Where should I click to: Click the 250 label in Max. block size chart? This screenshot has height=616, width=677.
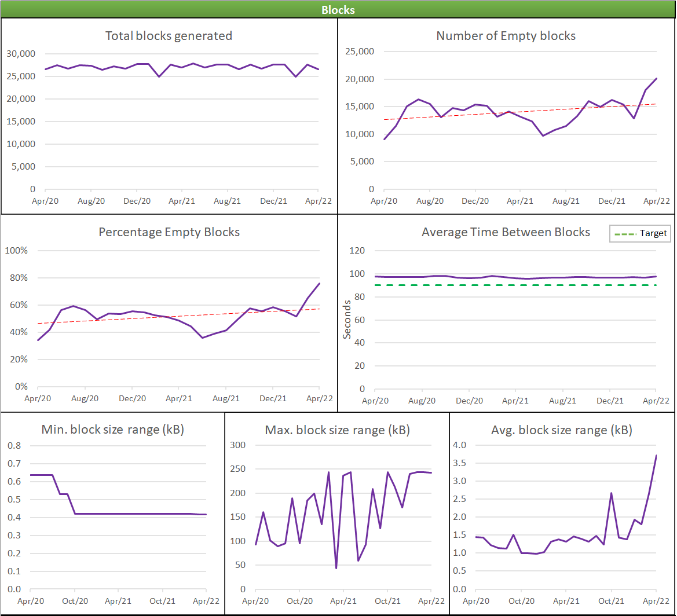(x=237, y=469)
